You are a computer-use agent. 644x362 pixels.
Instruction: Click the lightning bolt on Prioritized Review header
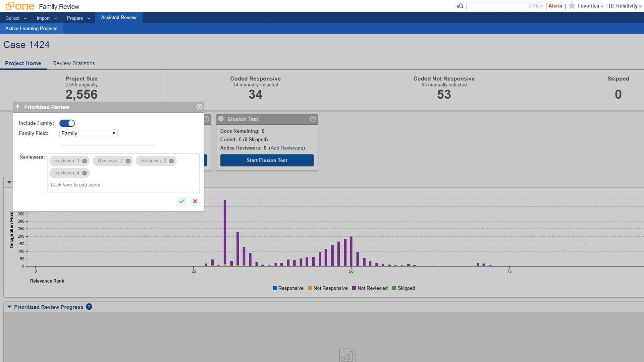(x=18, y=107)
